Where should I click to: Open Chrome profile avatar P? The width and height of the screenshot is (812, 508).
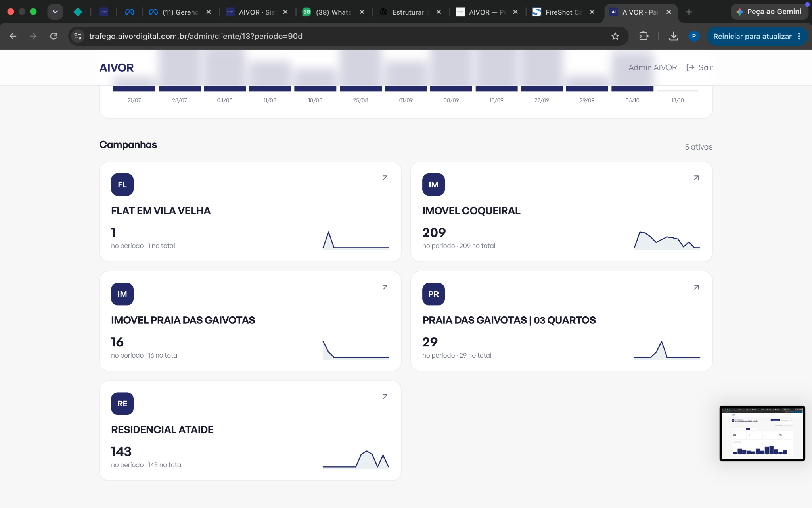coord(694,36)
